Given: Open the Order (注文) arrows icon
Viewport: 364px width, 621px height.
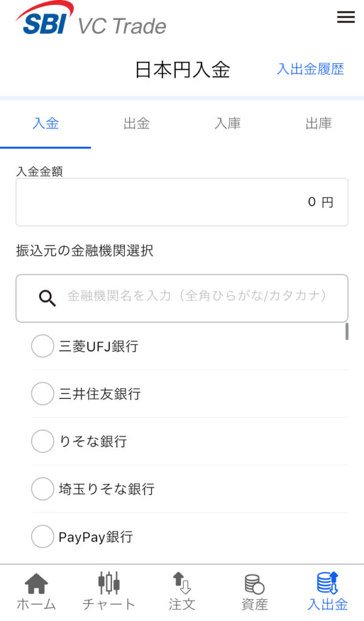Looking at the screenshot, I should tap(182, 583).
